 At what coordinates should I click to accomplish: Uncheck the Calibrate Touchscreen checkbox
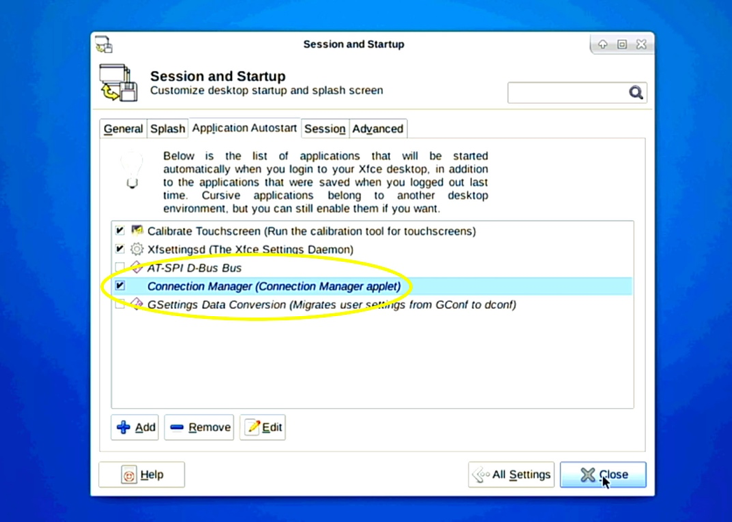tap(120, 231)
